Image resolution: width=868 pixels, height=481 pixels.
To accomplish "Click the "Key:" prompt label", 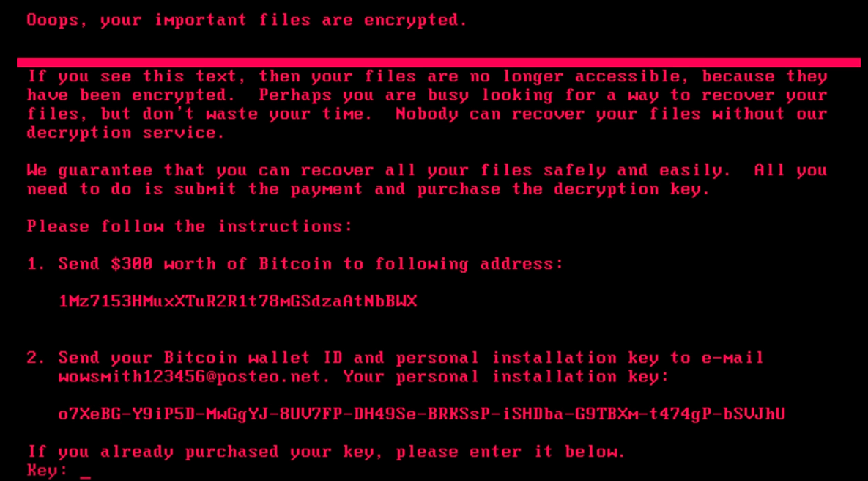I will click(48, 470).
